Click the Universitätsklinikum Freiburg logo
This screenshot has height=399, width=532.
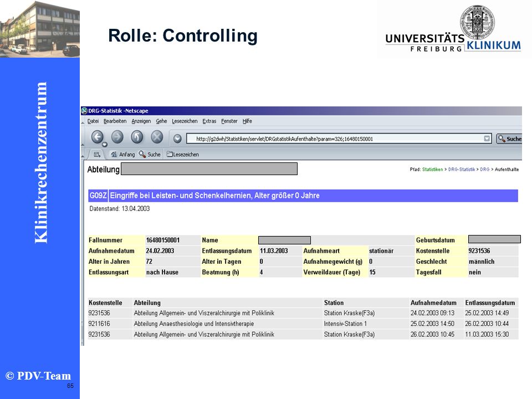(x=453, y=29)
